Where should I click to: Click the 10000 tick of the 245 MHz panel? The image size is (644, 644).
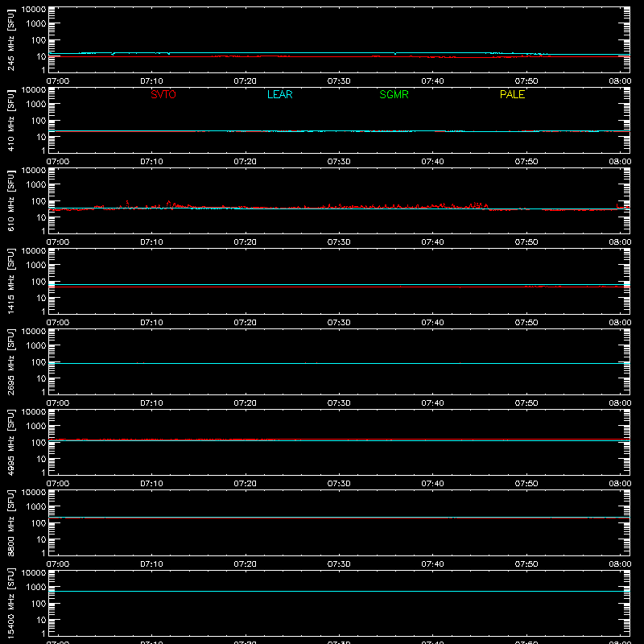pos(34,10)
